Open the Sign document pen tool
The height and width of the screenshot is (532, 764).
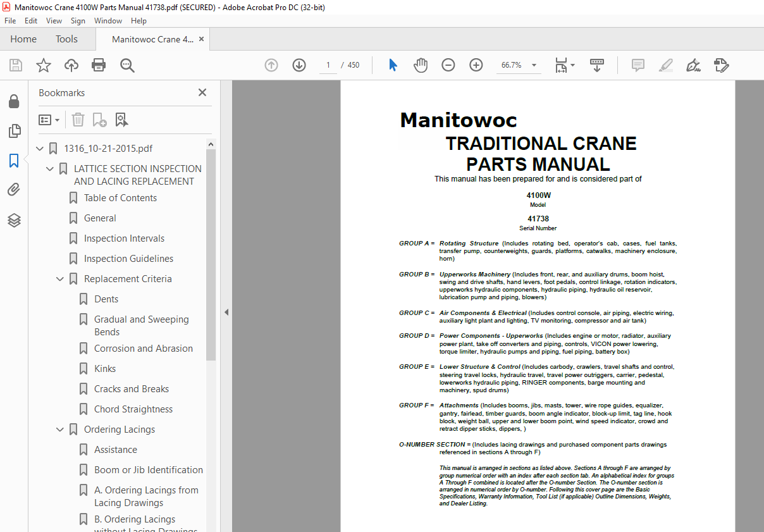pos(694,65)
